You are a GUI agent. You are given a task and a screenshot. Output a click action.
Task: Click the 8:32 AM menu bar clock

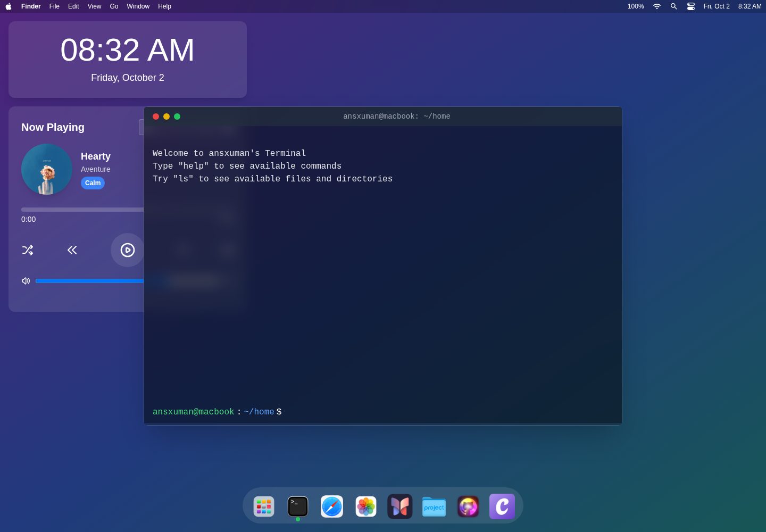click(x=750, y=6)
